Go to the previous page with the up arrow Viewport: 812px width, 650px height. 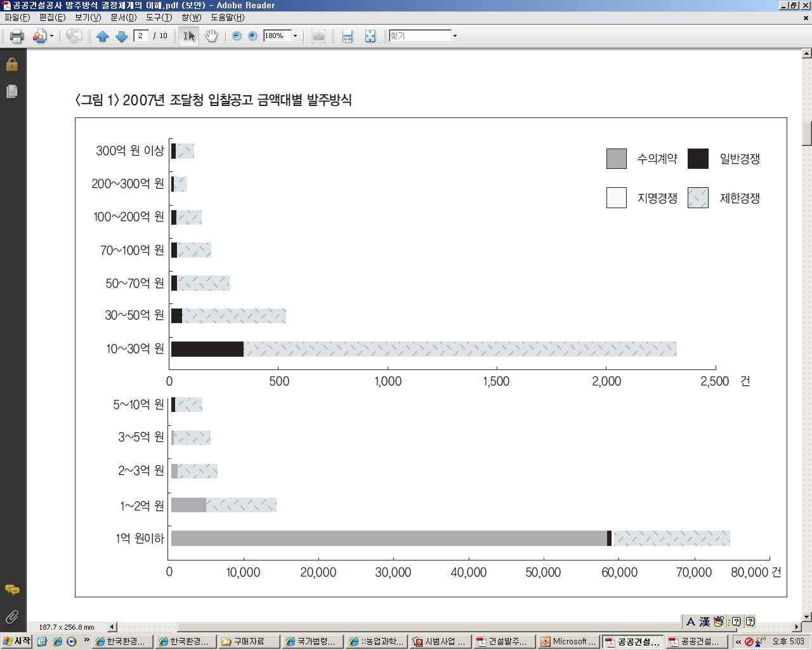click(x=103, y=36)
